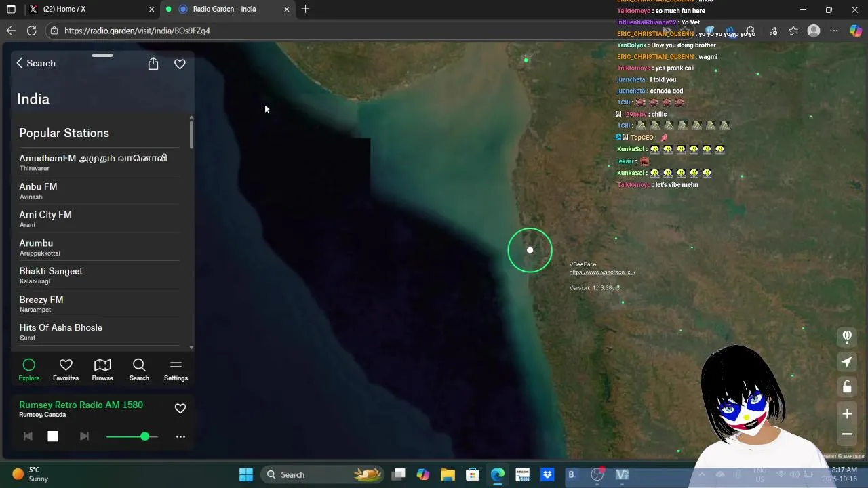The image size is (868, 488).
Task: Play Anbu FM station from Avinashi
Action: (x=99, y=190)
